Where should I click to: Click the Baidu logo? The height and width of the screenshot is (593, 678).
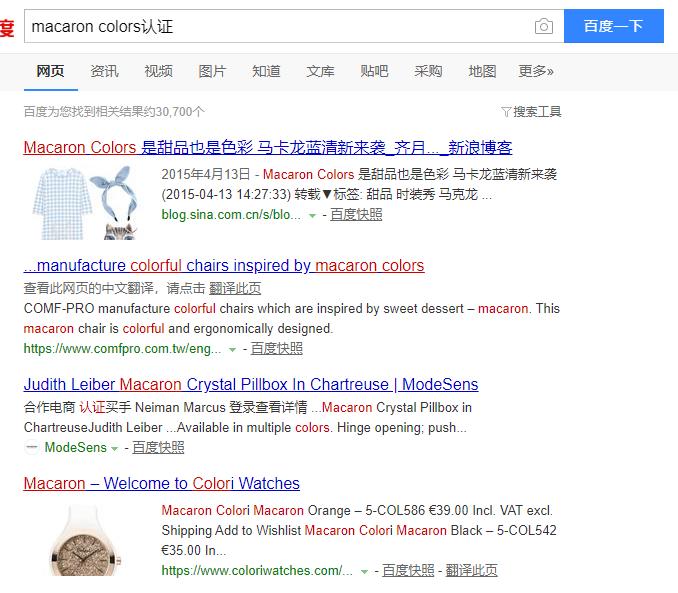[x=7, y=27]
